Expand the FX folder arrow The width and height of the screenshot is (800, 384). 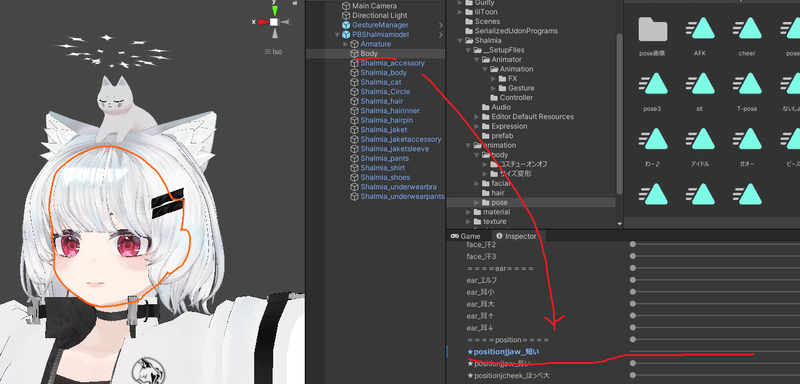pos(493,79)
